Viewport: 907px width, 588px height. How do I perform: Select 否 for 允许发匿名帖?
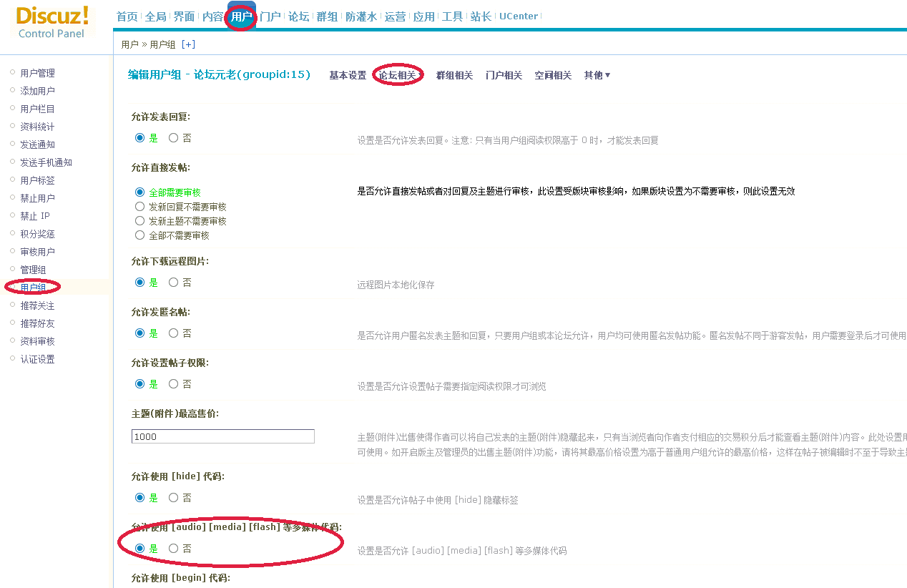pyautogui.click(x=174, y=333)
